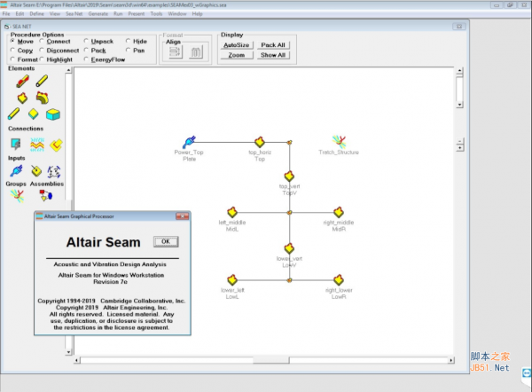Click the Zoom display button
Image resolution: width=532 pixels, height=392 pixels.
[x=237, y=55]
